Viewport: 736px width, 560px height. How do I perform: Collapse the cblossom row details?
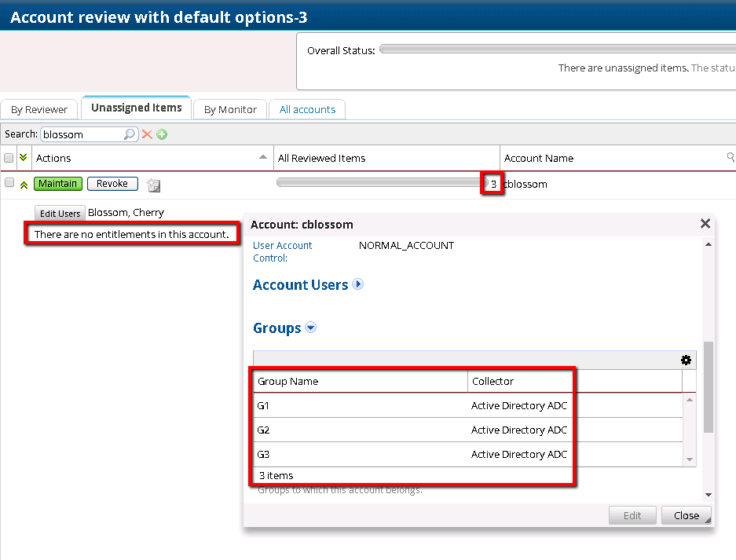point(24,185)
